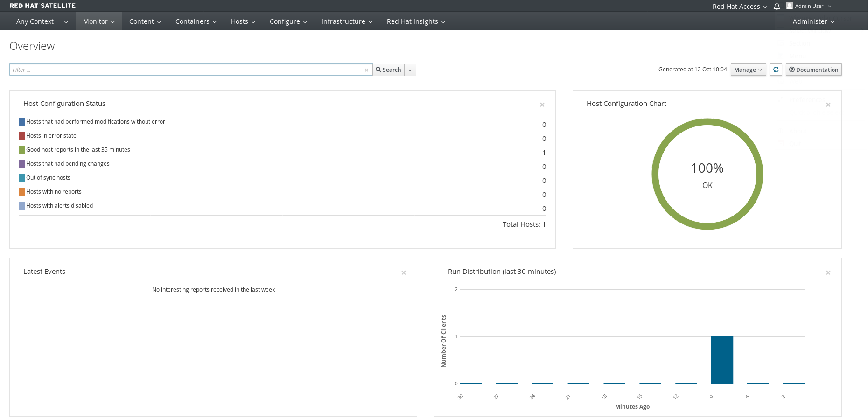Click the count 0 for hosts in error state
The image size is (868, 419).
pyautogui.click(x=544, y=139)
